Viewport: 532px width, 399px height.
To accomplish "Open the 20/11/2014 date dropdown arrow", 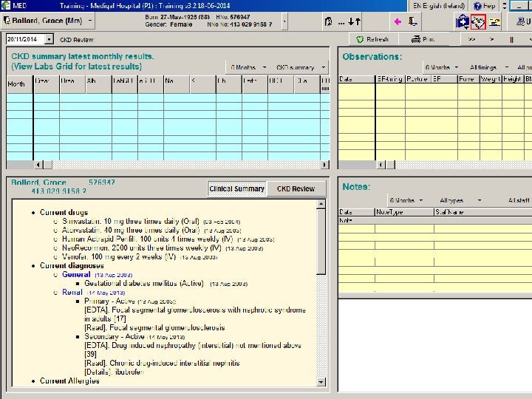I will (x=50, y=39).
